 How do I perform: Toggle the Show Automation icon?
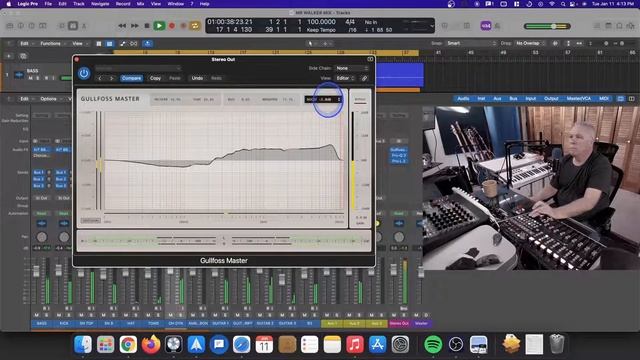(x=122, y=43)
